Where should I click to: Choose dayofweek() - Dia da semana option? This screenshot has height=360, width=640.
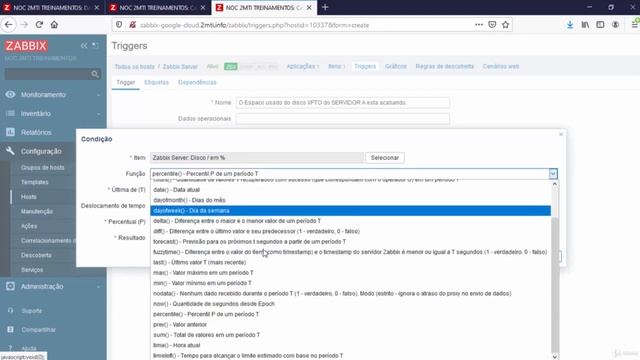pos(351,211)
